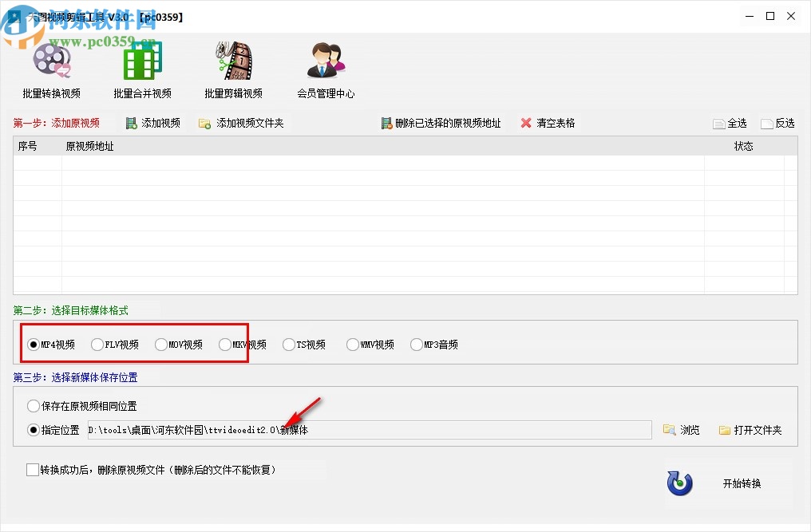Click 浏览 to browse for folder

pos(681,430)
